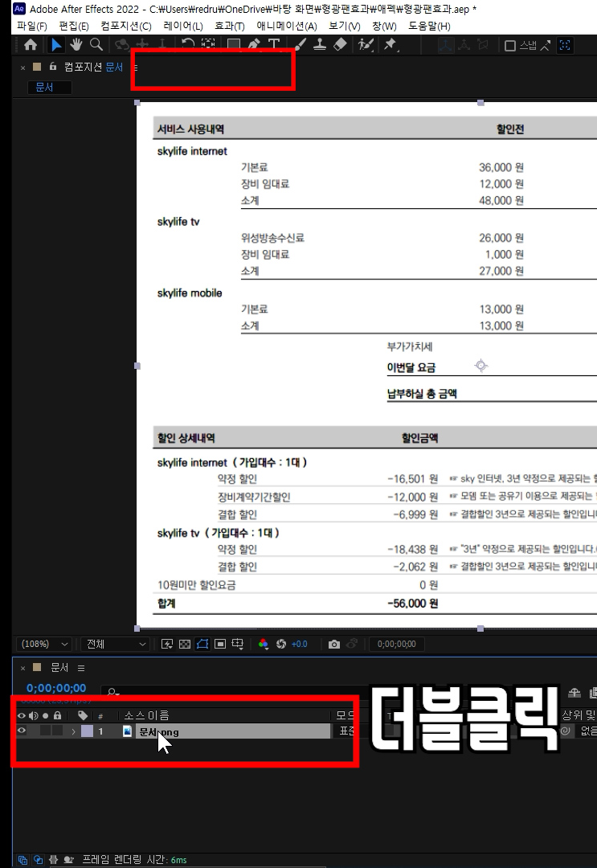
Task: Select the Rectangle shape tool
Action: coord(234,45)
